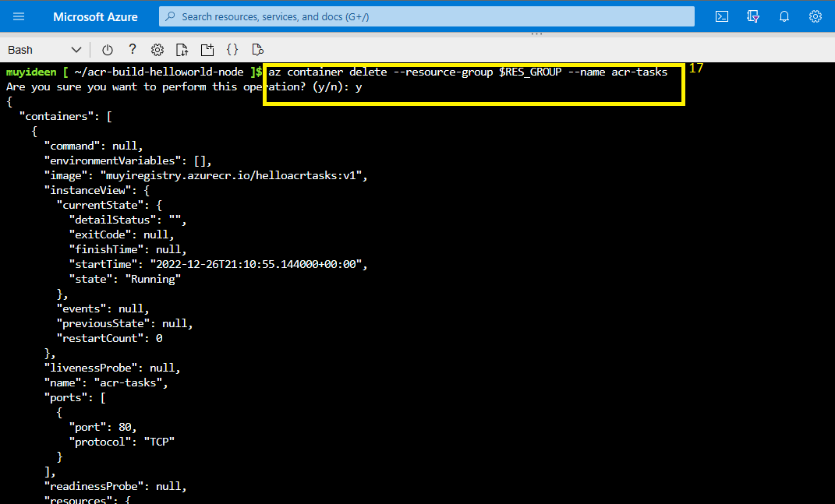Viewport: 835px width, 504px height.
Task: Open the portal Settings gear in the header
Action: click(x=816, y=16)
